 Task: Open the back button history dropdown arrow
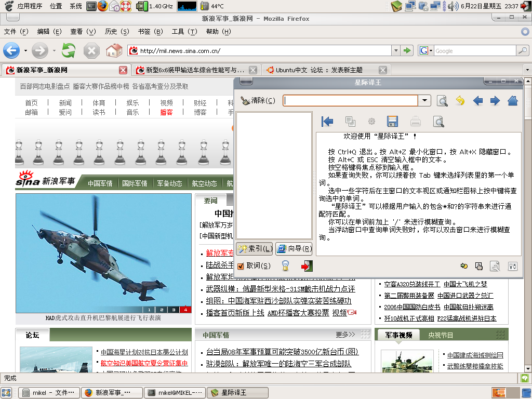[x=26, y=51]
